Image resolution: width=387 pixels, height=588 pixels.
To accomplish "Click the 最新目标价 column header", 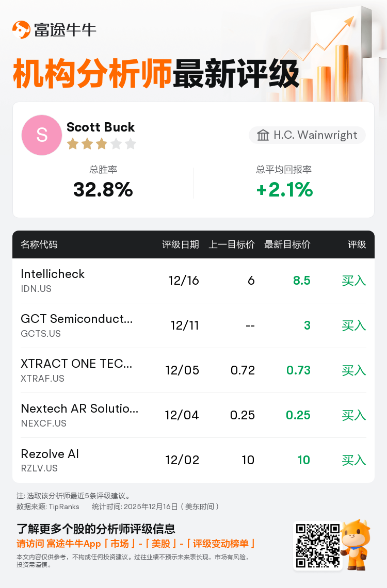I will coord(287,244).
